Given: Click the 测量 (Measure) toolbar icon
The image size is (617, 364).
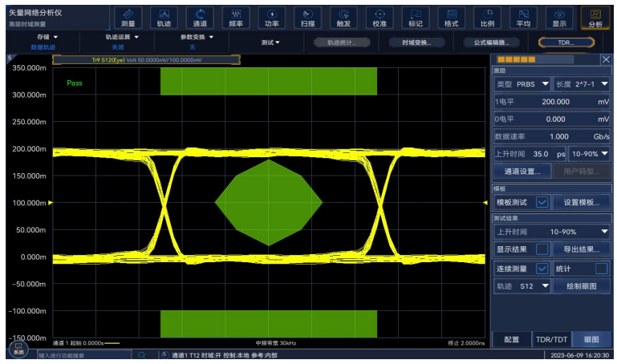Looking at the screenshot, I should click(x=128, y=18).
